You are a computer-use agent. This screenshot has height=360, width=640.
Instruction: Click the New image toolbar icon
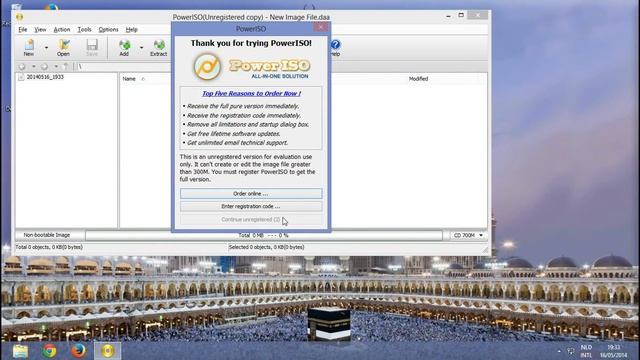[x=29, y=47]
